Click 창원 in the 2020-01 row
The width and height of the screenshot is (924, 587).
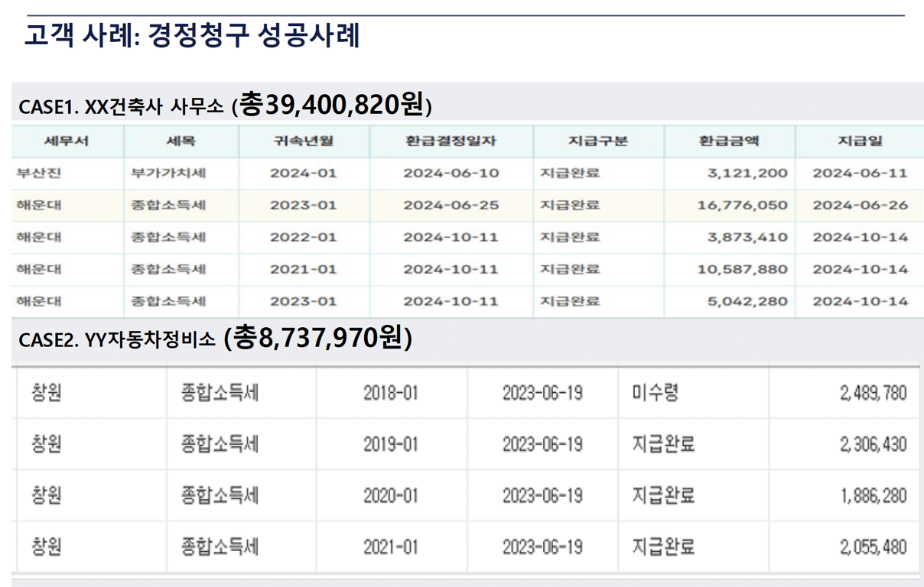pyautogui.click(x=47, y=496)
